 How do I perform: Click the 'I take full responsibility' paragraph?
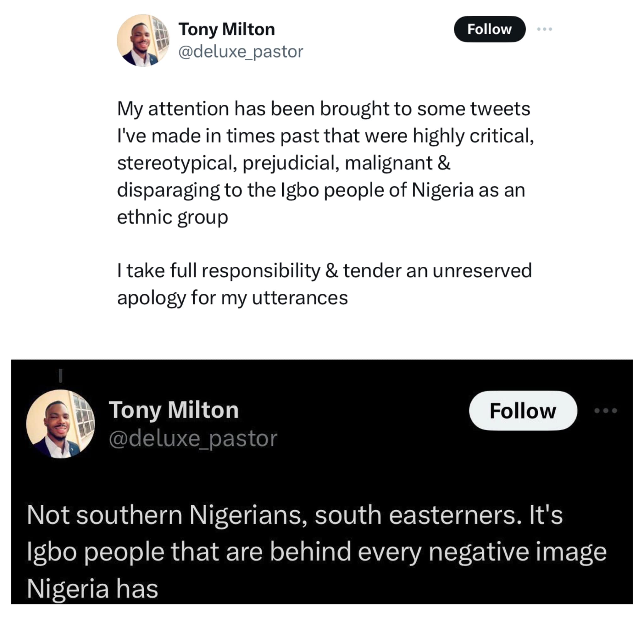324,270
